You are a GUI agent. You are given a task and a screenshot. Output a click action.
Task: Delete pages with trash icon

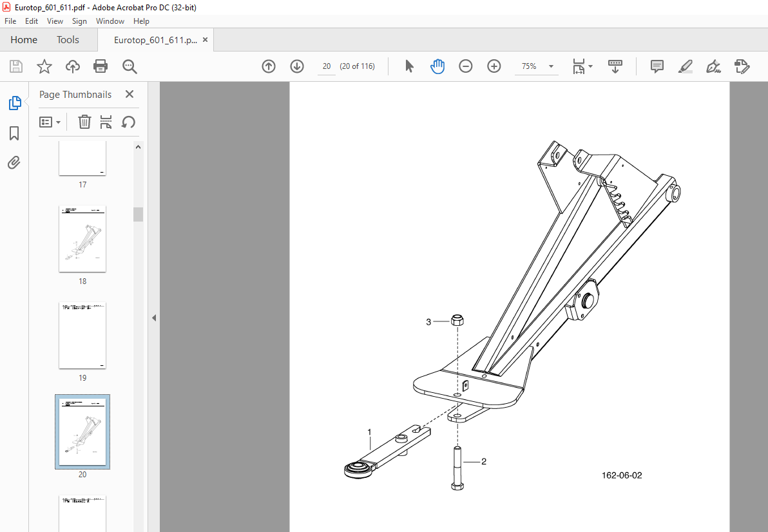tap(85, 122)
